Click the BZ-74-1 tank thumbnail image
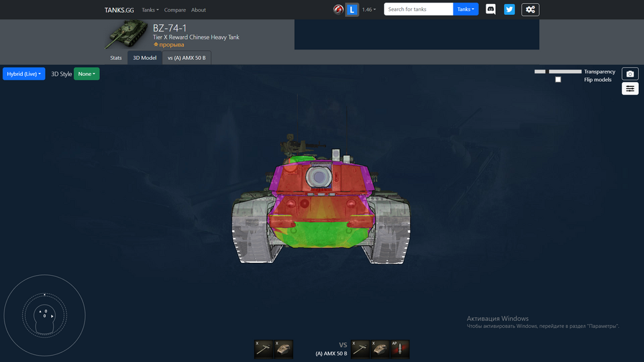 pyautogui.click(x=126, y=34)
